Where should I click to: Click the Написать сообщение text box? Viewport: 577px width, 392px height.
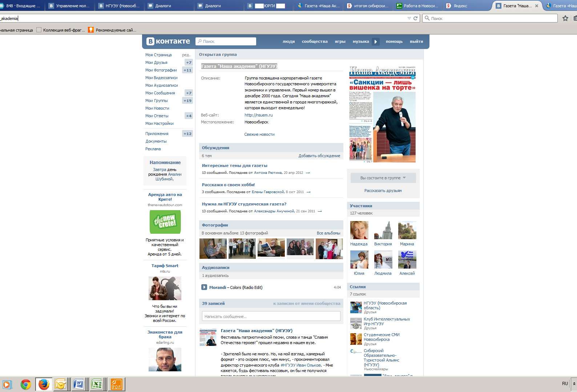tap(271, 316)
